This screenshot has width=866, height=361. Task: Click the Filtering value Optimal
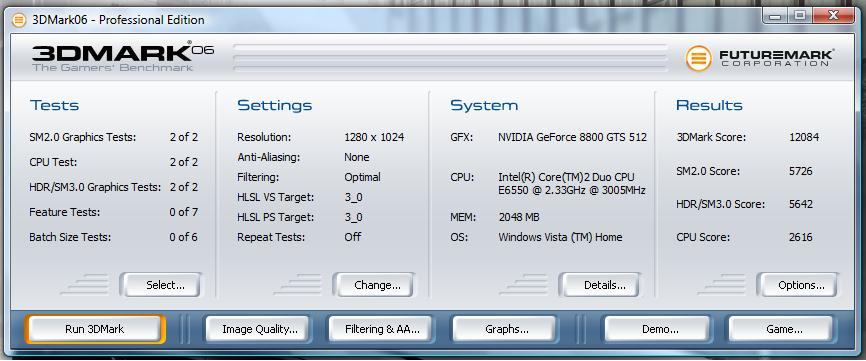coord(362,177)
